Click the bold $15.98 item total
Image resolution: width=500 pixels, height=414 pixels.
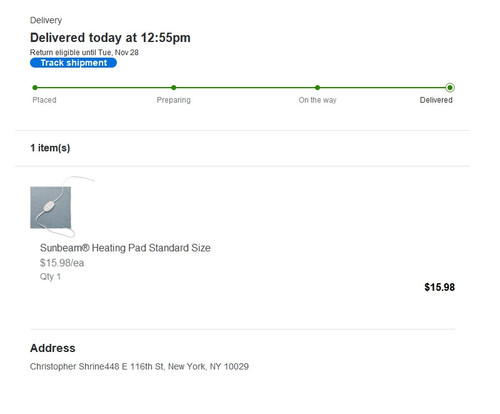pos(440,287)
